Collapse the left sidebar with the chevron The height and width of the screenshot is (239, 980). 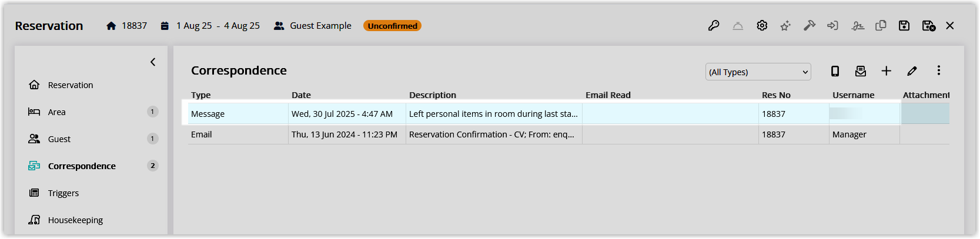click(x=153, y=62)
